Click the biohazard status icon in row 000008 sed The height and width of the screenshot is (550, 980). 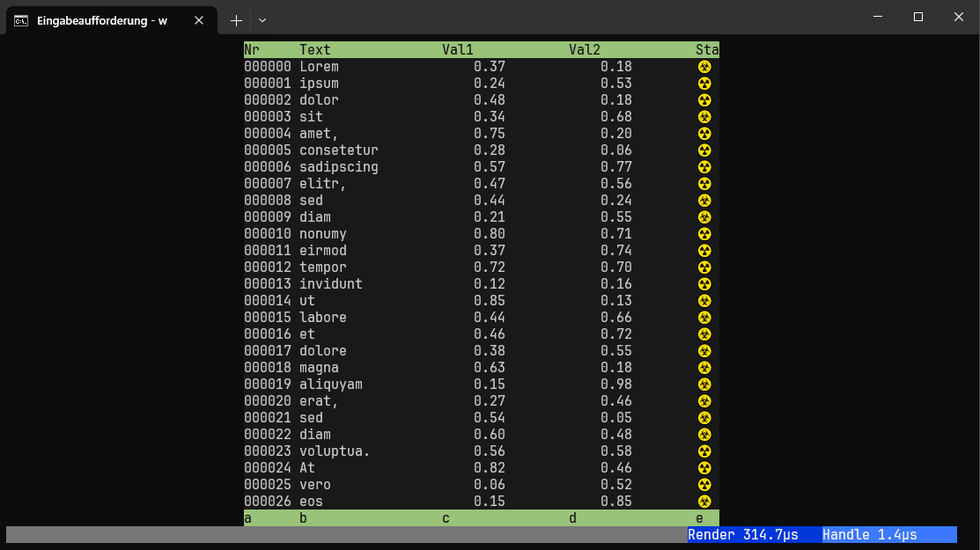tap(704, 201)
